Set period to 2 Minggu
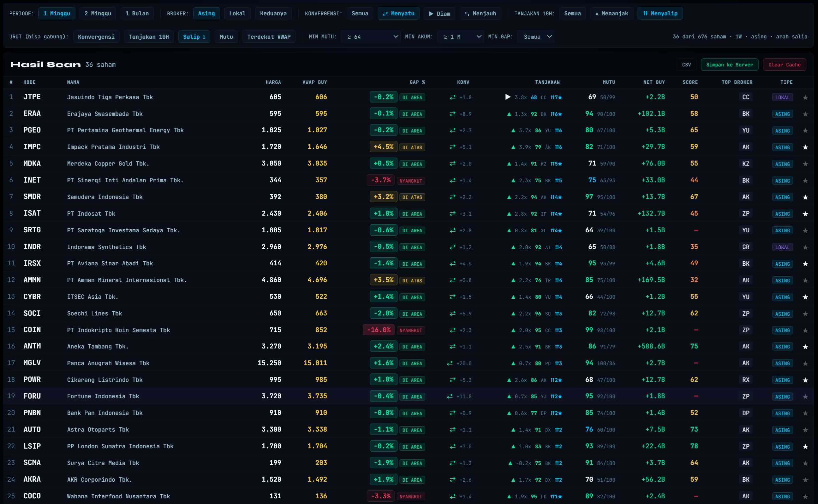Image resolution: width=818 pixels, height=504 pixels. (98, 13)
